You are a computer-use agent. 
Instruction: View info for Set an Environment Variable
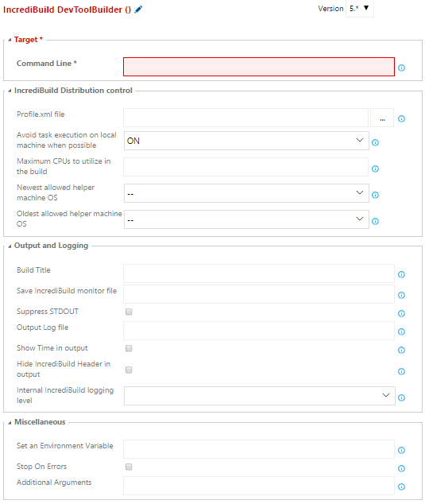(401, 450)
